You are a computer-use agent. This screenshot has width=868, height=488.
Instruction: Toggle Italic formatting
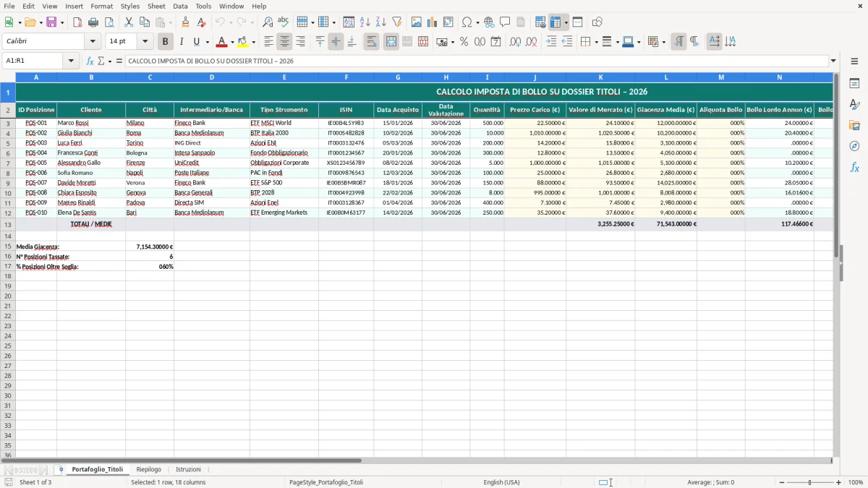coord(182,42)
